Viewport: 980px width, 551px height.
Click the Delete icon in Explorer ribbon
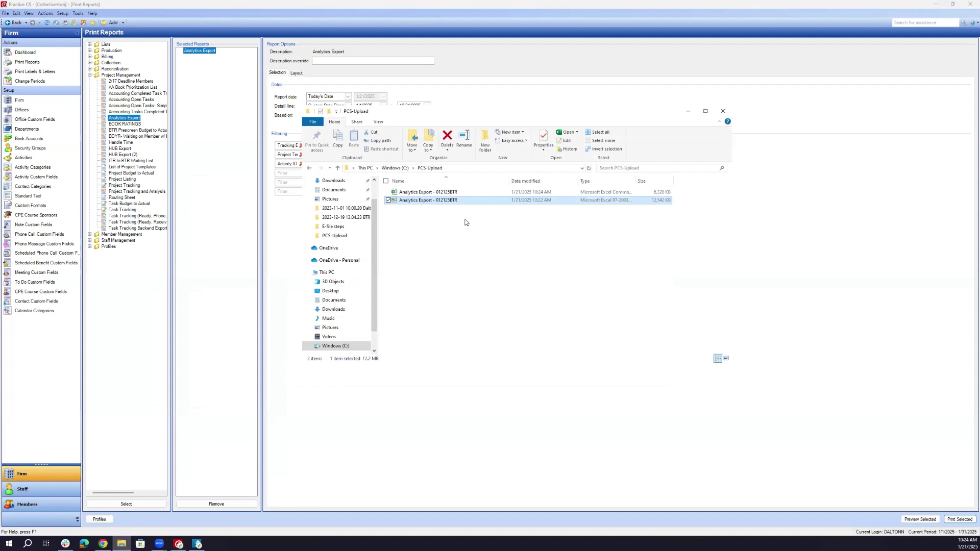click(x=447, y=136)
